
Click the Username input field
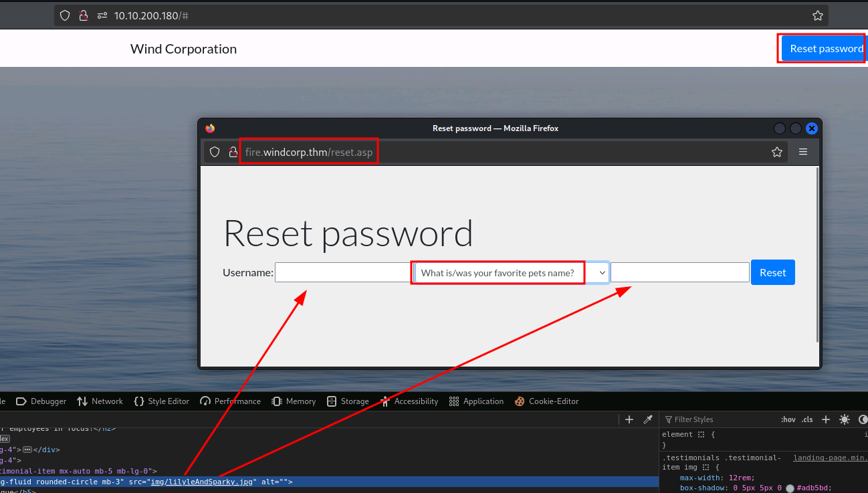click(341, 272)
